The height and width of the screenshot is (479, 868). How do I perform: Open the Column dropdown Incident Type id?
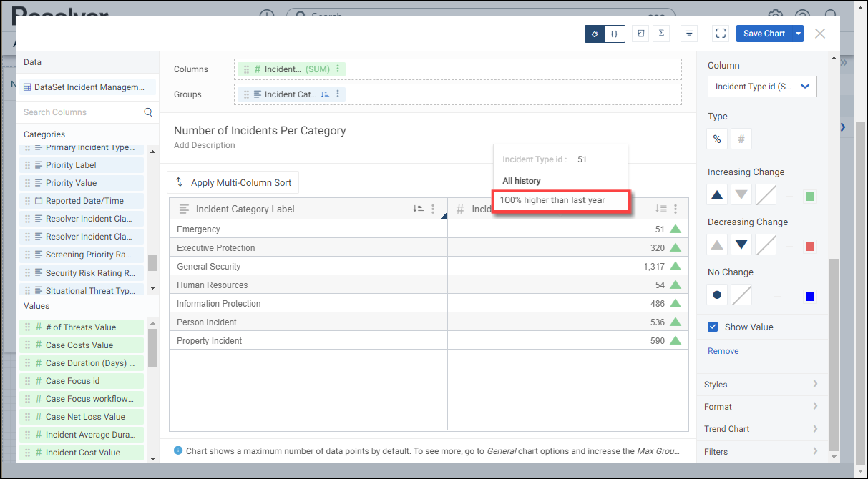coord(762,87)
